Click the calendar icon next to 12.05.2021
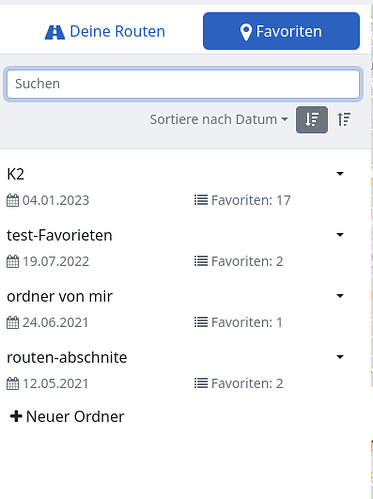This screenshot has width=373, height=499. click(x=13, y=383)
